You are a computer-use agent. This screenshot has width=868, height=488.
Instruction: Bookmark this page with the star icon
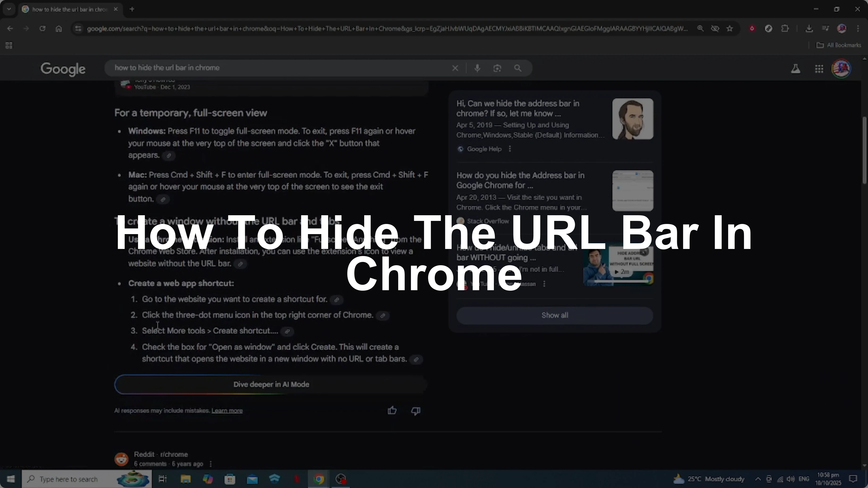tap(729, 29)
